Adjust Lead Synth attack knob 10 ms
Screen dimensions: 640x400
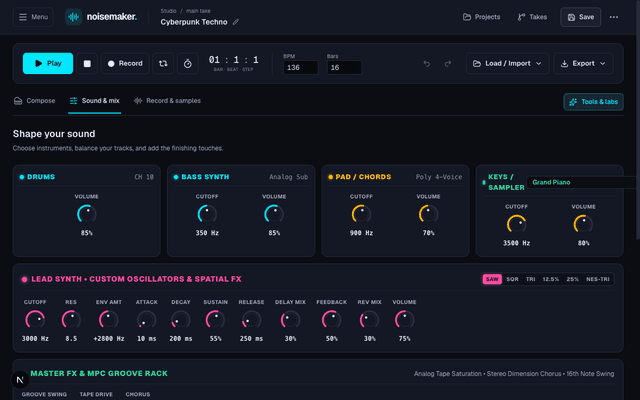tap(147, 320)
